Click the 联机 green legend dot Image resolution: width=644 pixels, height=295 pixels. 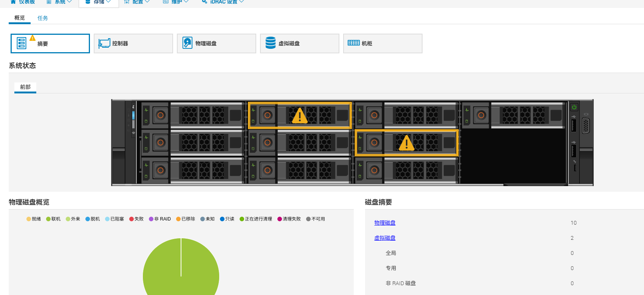48,219
